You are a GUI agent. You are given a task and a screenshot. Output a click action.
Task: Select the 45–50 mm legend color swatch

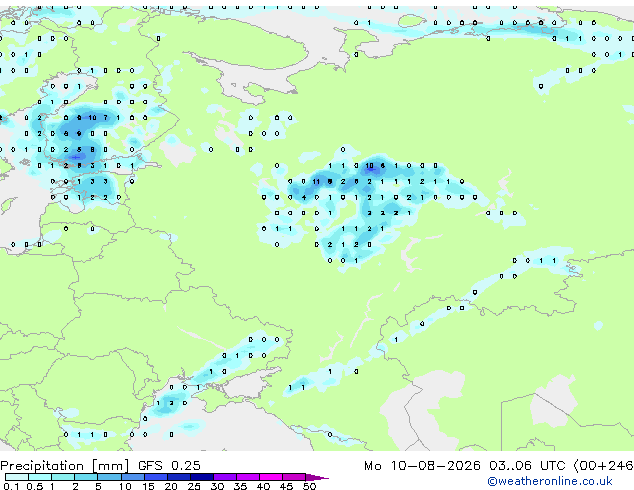click(x=294, y=477)
